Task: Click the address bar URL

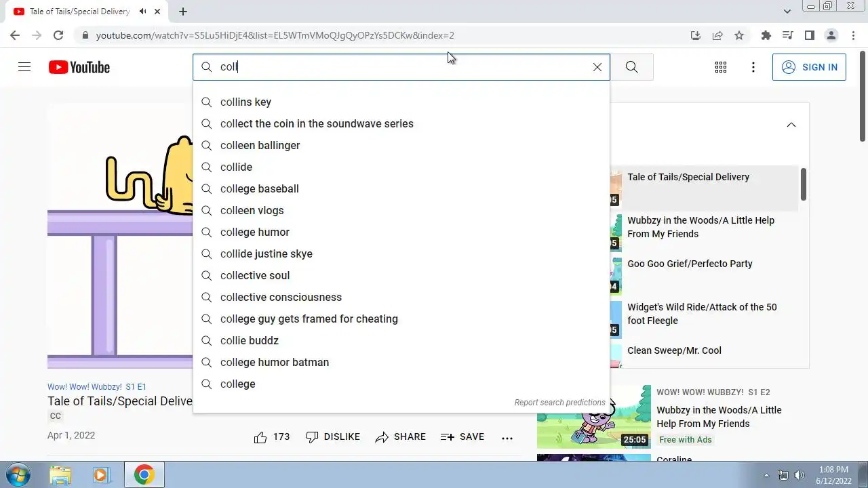Action: [275, 35]
